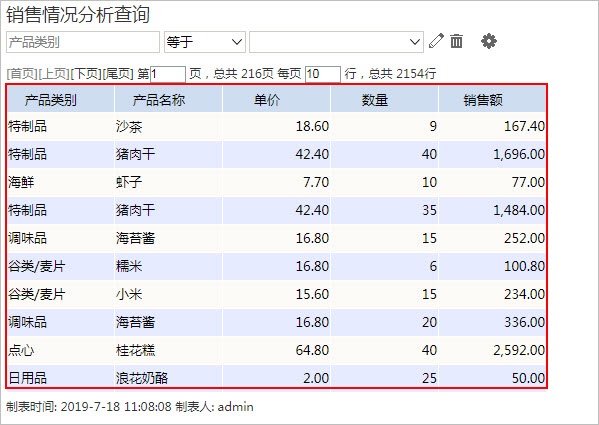Jump to last page via 尾页

(118, 74)
